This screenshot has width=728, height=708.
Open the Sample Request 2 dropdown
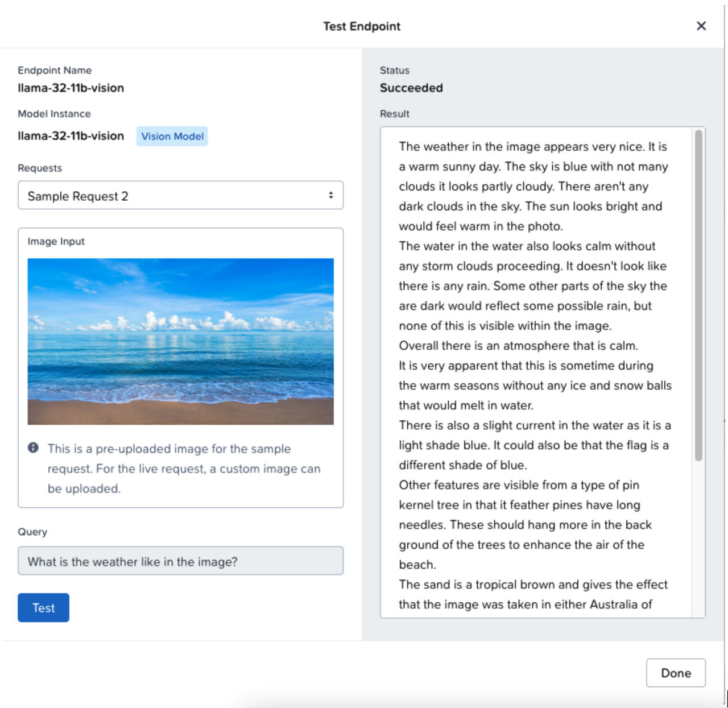point(180,196)
